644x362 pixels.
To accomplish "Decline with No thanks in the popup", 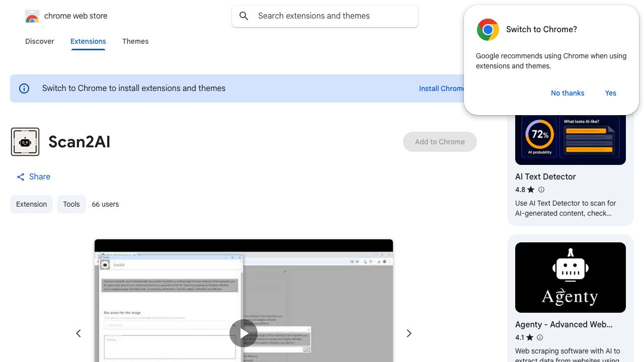I will [568, 93].
